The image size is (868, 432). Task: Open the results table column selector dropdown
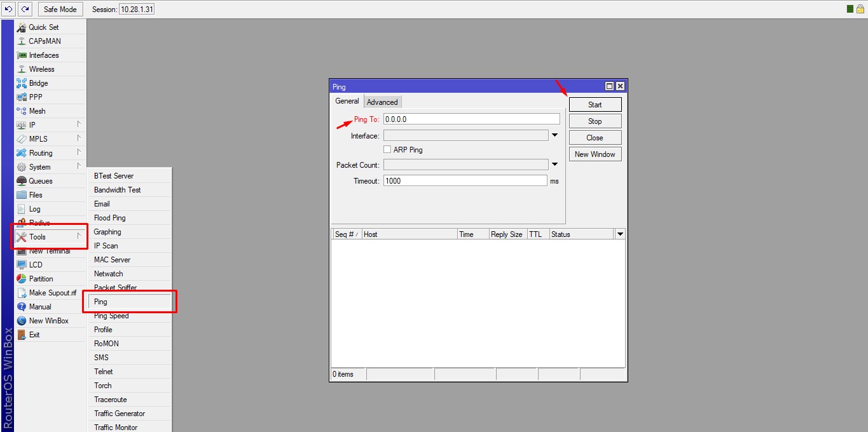pos(620,234)
